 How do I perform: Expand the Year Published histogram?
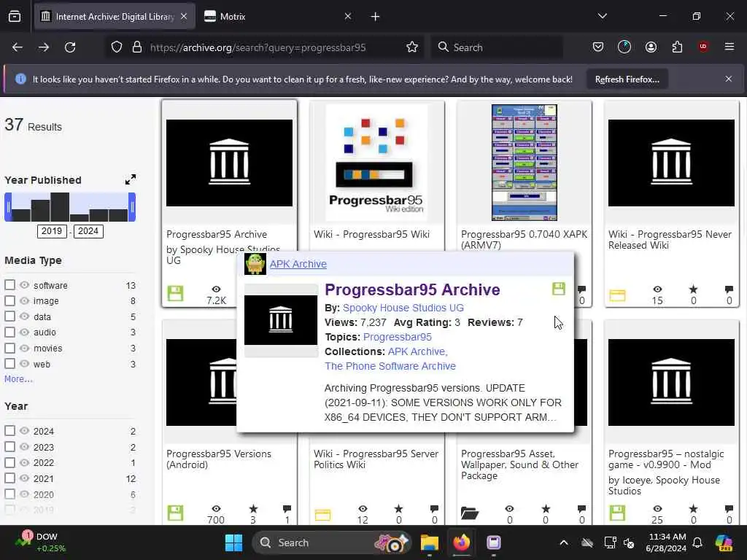pos(130,179)
